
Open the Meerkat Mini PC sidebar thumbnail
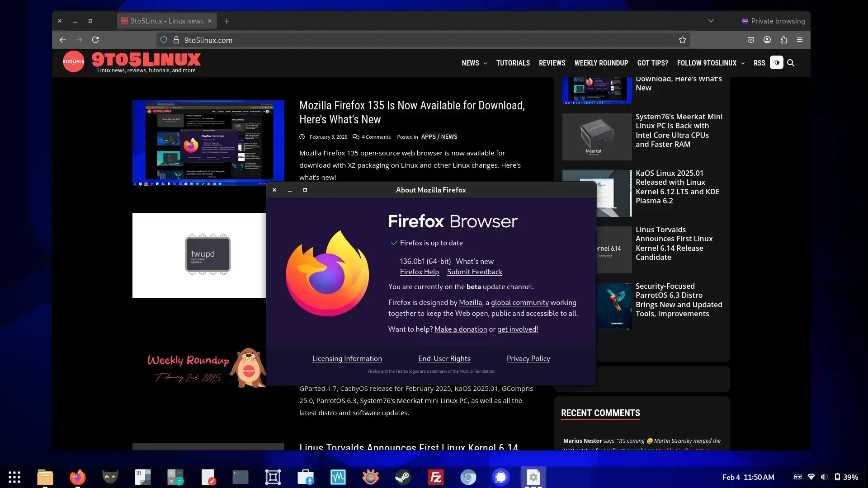(x=597, y=137)
